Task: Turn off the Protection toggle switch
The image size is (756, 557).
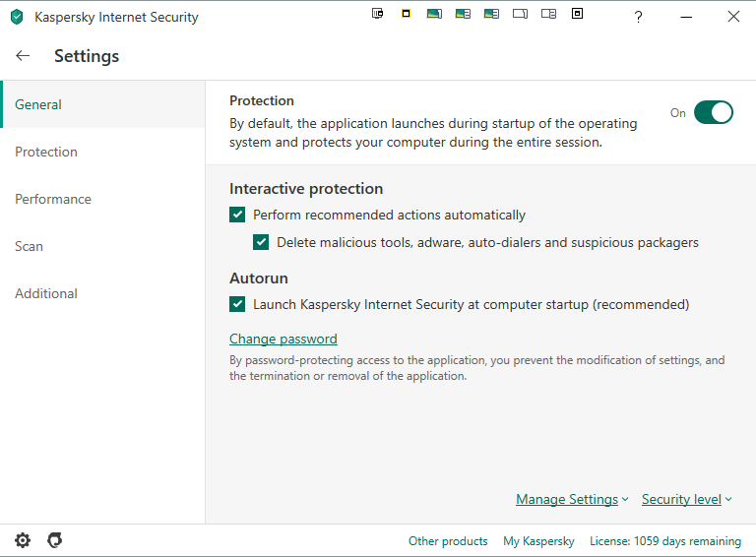Action: pos(713,112)
